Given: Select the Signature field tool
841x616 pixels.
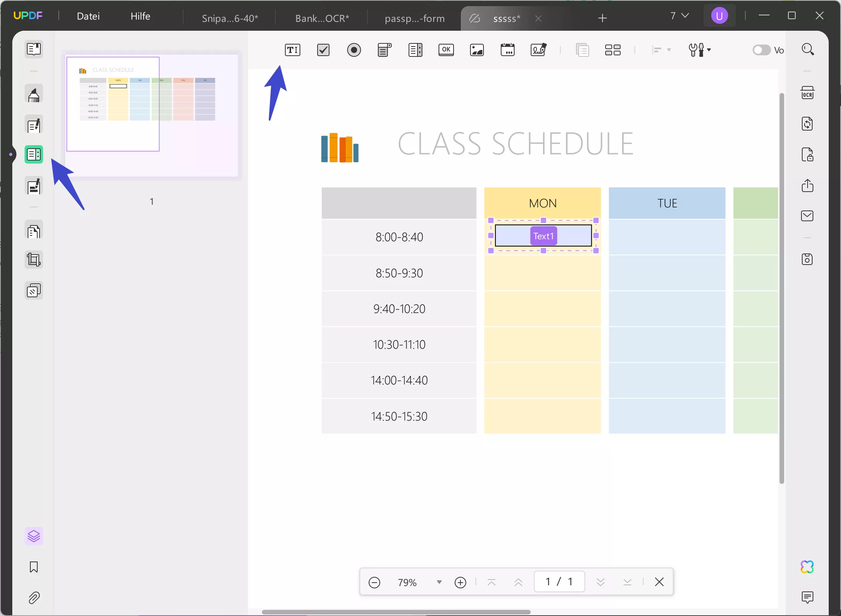Looking at the screenshot, I should [538, 50].
